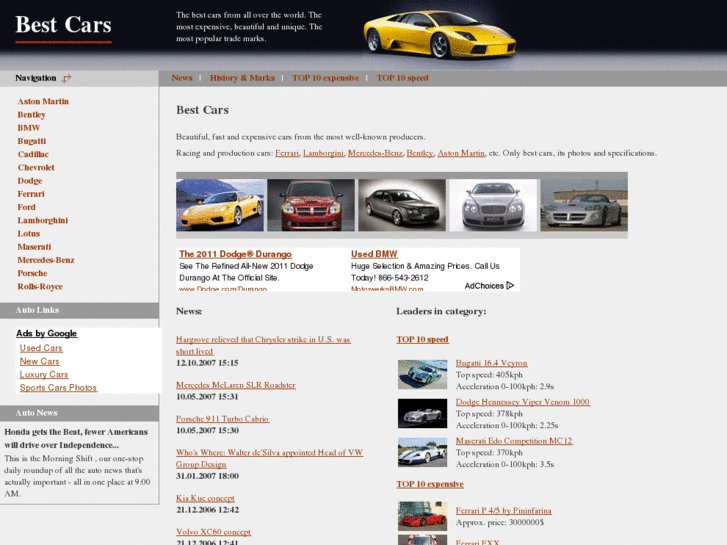Open the yellow Ferrari gallery thumbnail
Viewport: 727px width, 545px height.
pos(220,205)
